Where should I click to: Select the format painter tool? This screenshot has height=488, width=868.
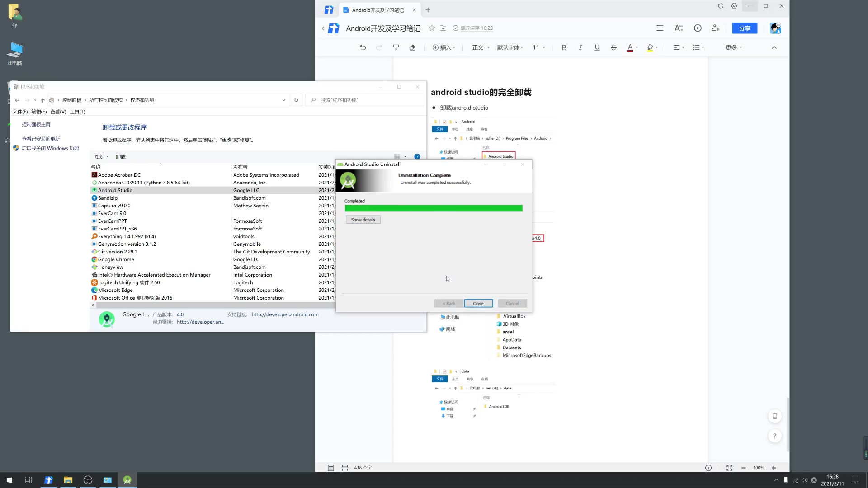point(396,47)
